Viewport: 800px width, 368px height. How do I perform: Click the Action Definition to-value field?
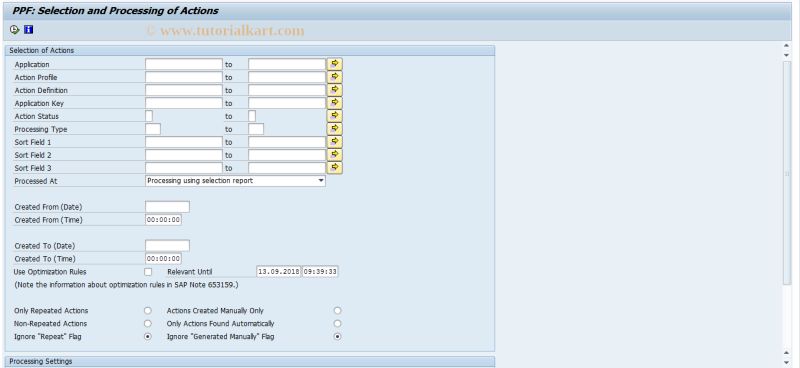[287, 90]
